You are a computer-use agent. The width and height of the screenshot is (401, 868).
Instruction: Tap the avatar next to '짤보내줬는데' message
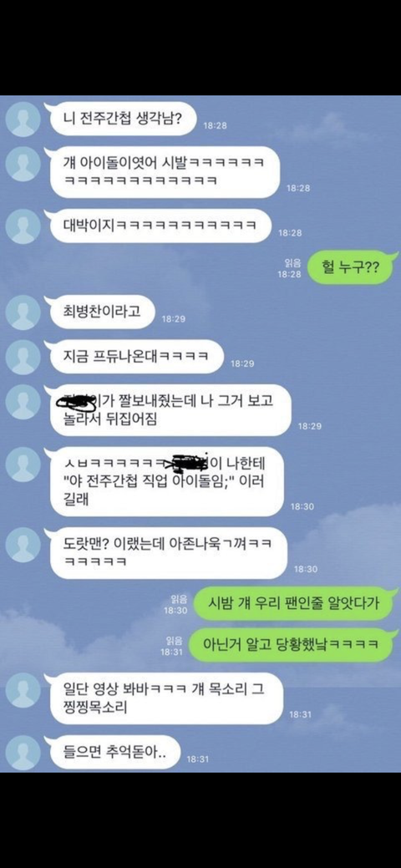click(23, 402)
